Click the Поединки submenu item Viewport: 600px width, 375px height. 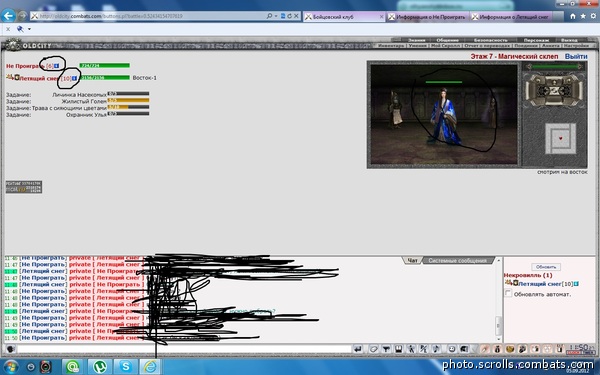click(x=525, y=46)
